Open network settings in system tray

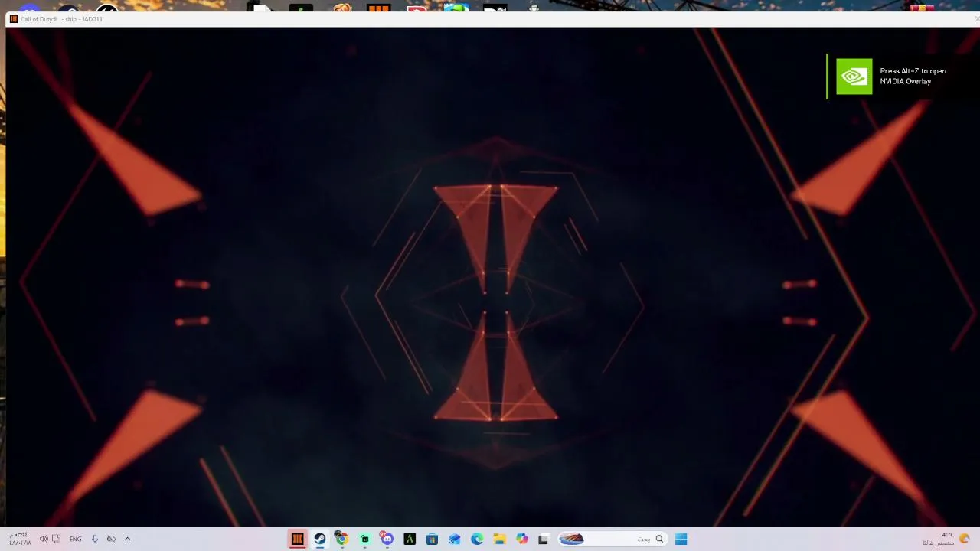[56, 539]
